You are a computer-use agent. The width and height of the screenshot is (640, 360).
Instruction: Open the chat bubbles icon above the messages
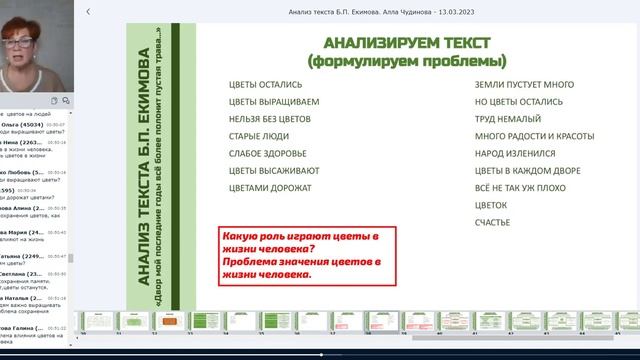point(66,100)
